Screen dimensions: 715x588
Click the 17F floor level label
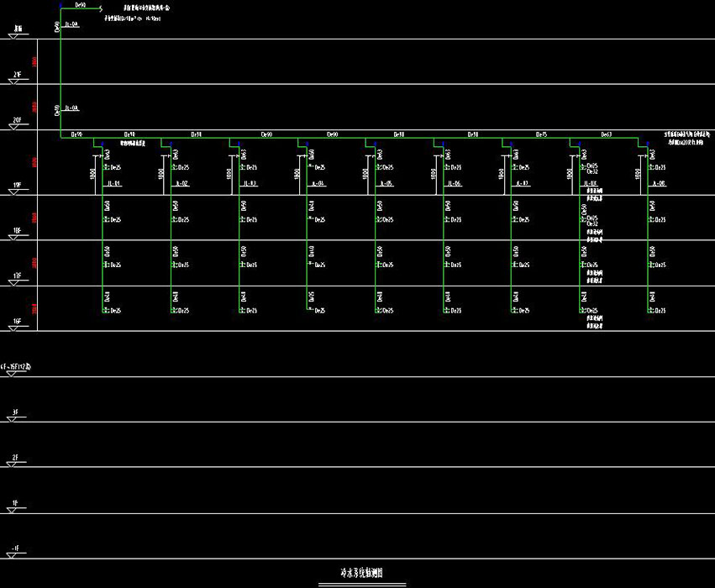pos(17,276)
